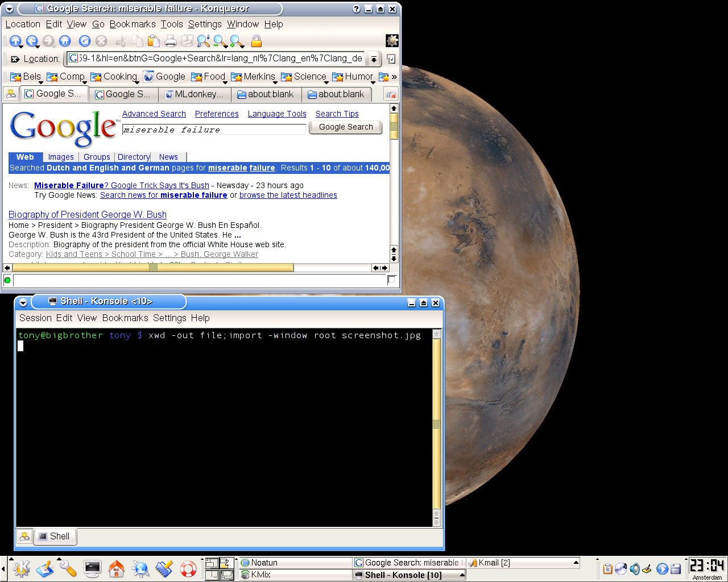Viewport: 728px width, 582px height.
Task: Click the Konsole vertical scrollbar
Action: click(437, 427)
